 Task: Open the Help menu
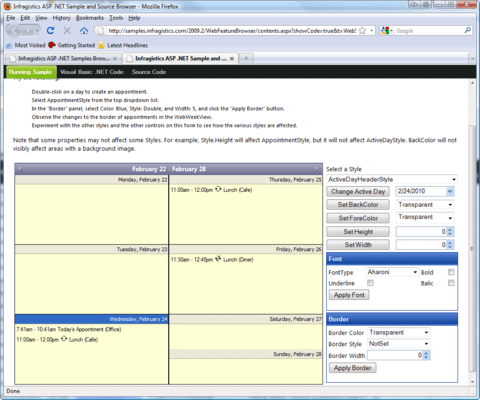(x=134, y=18)
